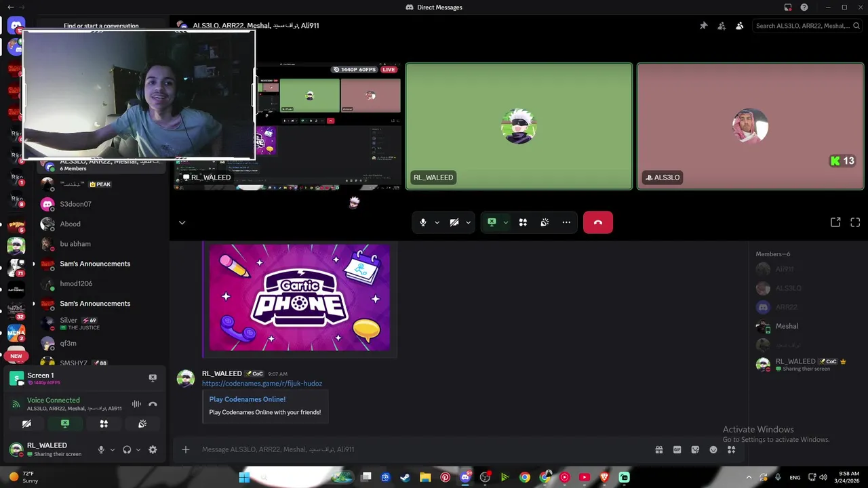
Task: Deafen audio in user panel
Action: (127, 449)
